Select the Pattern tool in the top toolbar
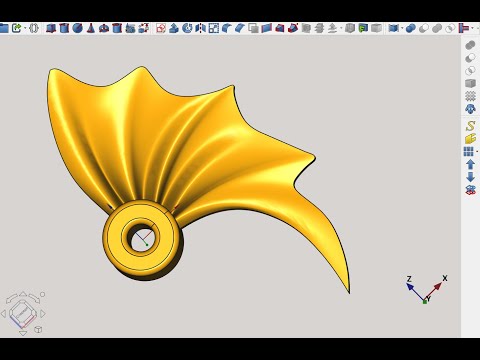This screenshot has width=480, height=360. tap(214, 28)
